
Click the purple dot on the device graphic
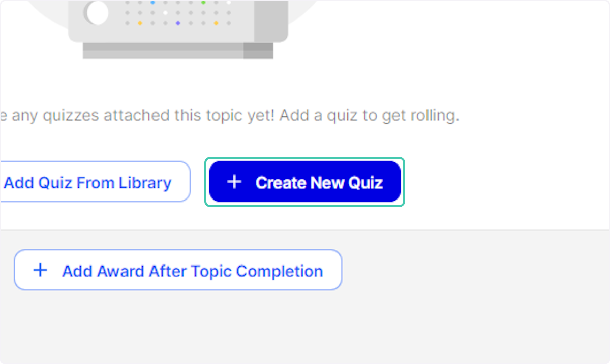coord(178,22)
